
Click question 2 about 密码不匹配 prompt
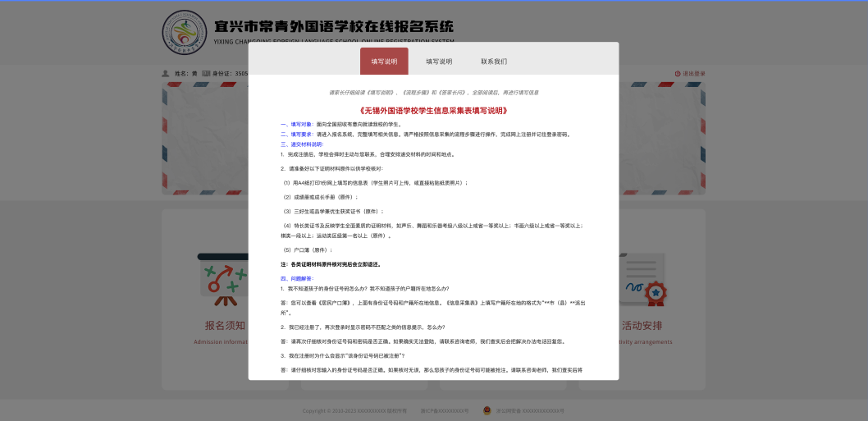click(x=363, y=327)
